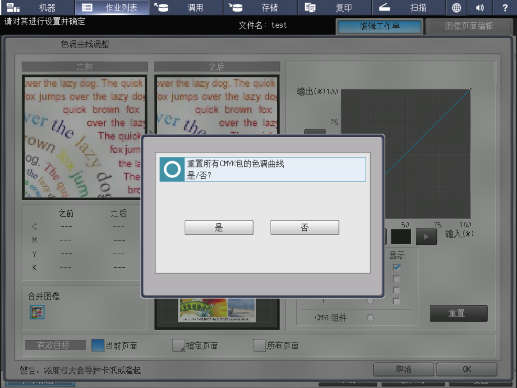Open the 调用 recall tab

186,7
